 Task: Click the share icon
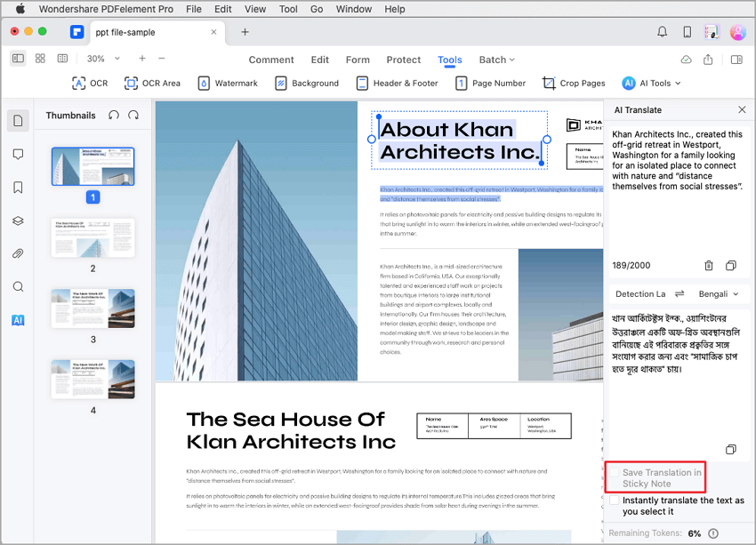[708, 60]
